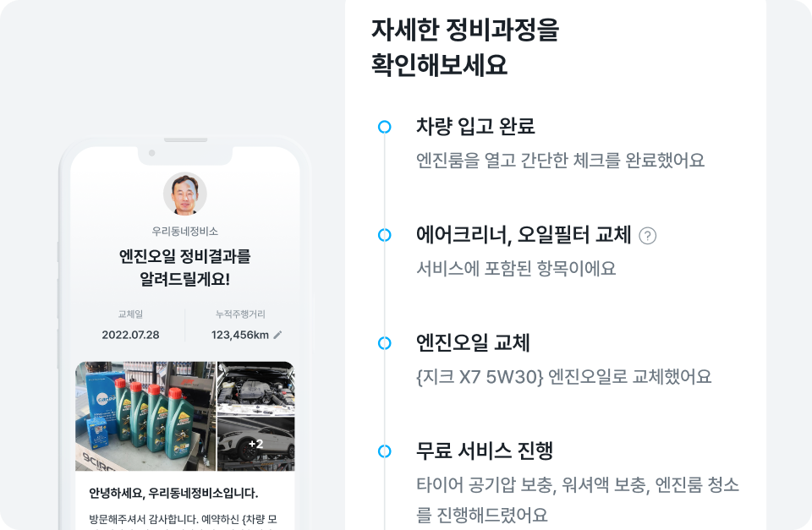Select the timeline dot for 엔진오일 교체

pos(384,343)
